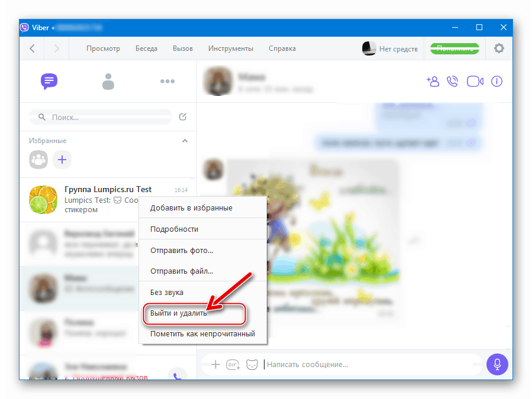Add a participant to the chat
532x399 pixels.
tap(433, 82)
